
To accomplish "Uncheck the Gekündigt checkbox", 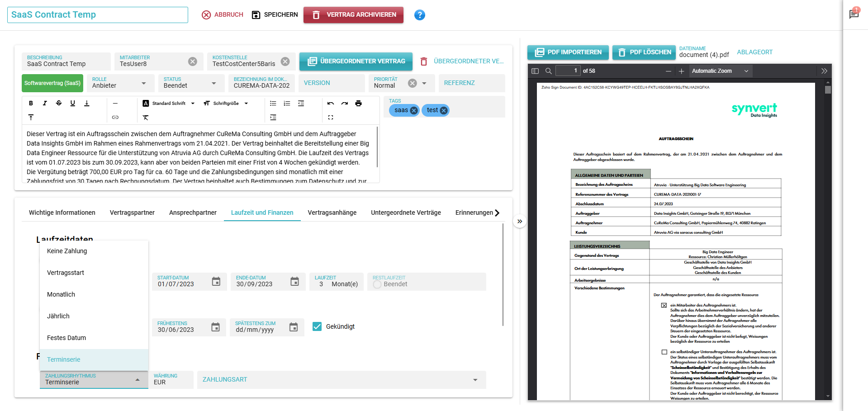I will (x=317, y=326).
